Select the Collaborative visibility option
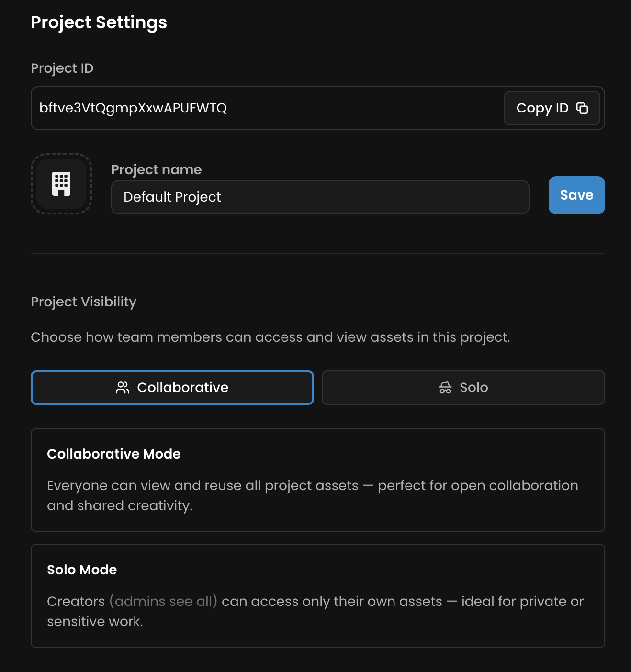Image resolution: width=631 pixels, height=672 pixels. click(172, 388)
